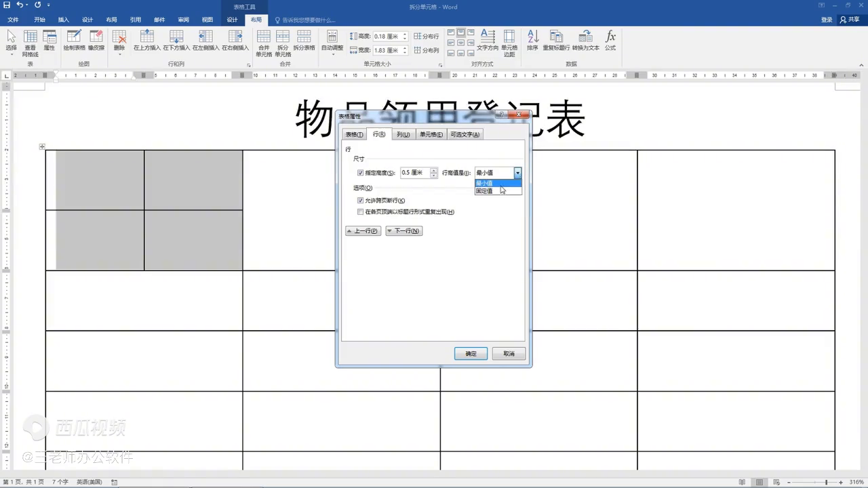Click 文字方向 text direction

pyautogui.click(x=488, y=41)
